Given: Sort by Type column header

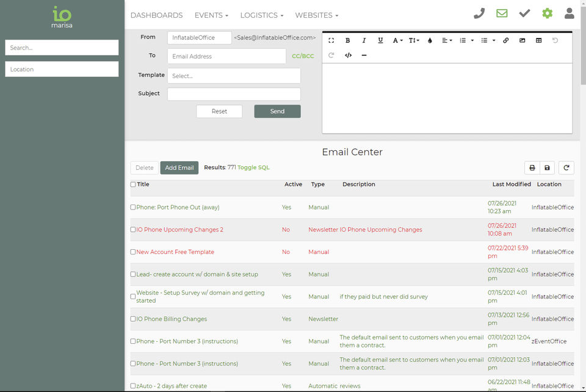Looking at the screenshot, I should (317, 184).
